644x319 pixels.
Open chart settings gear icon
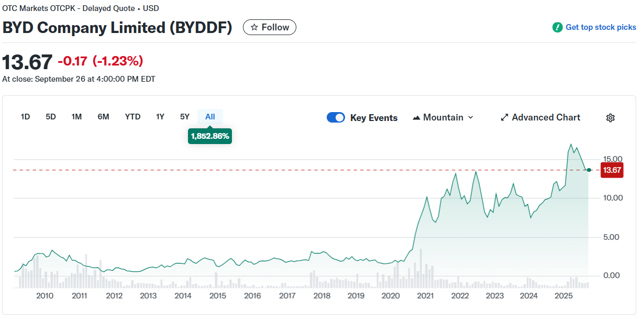tap(610, 118)
